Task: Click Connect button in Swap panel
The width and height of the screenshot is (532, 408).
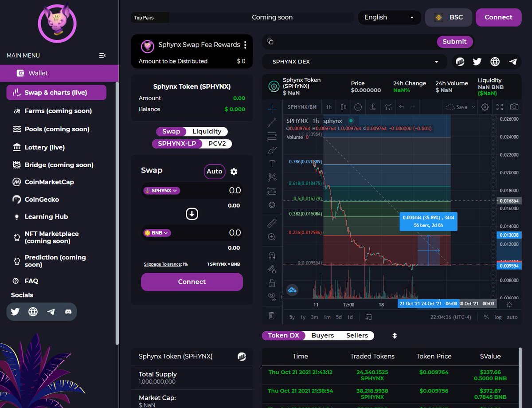Action: (x=192, y=282)
